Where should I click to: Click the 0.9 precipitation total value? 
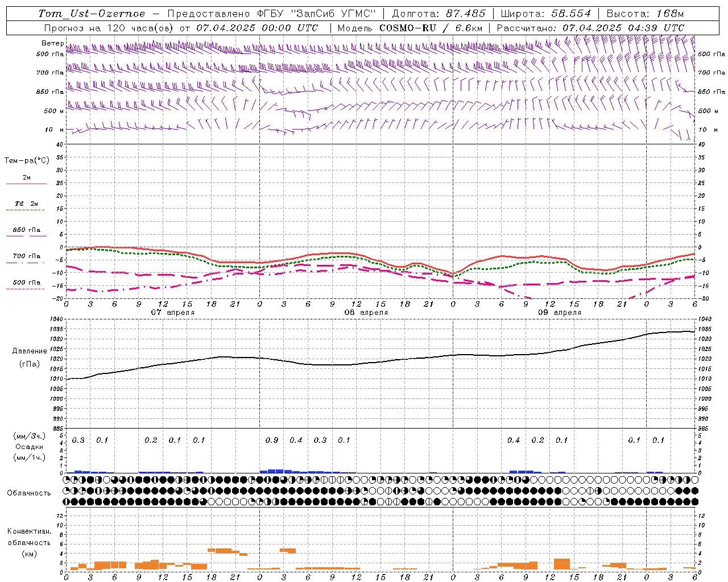(272, 440)
